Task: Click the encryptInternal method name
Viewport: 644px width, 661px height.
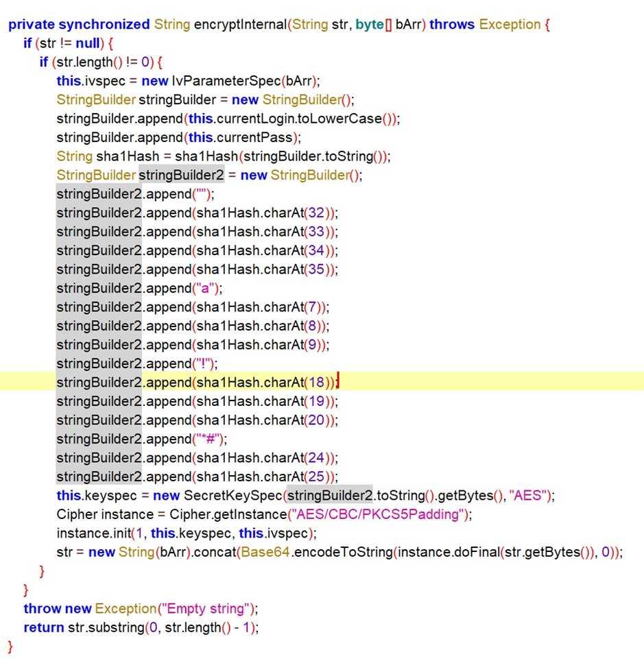Action: point(241,25)
